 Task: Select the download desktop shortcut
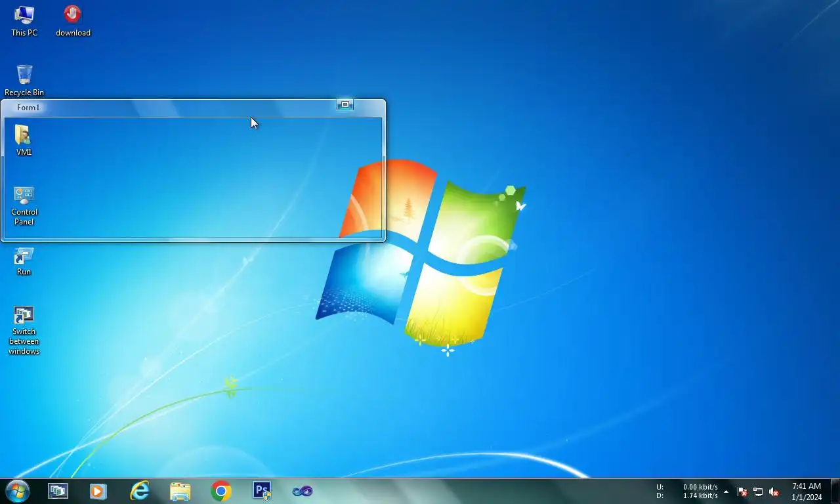click(73, 21)
